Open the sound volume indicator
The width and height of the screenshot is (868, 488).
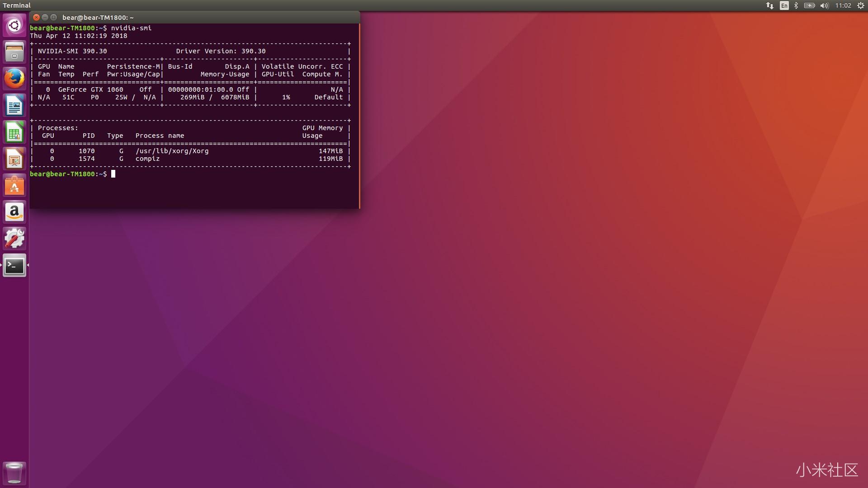point(824,5)
